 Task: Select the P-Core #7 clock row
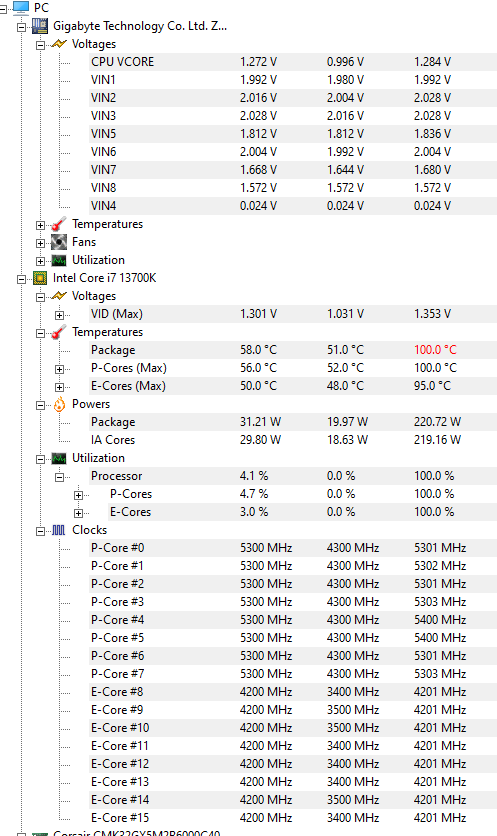tap(293, 674)
